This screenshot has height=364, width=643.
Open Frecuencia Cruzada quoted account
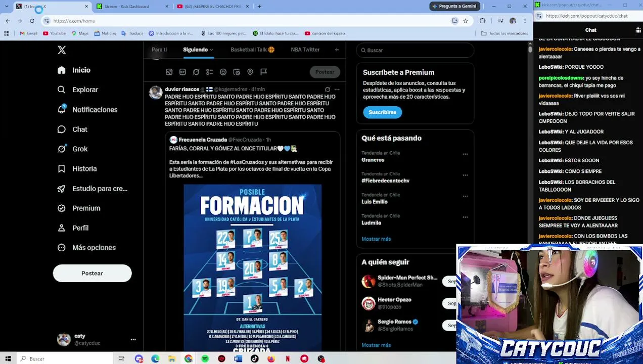point(203,140)
